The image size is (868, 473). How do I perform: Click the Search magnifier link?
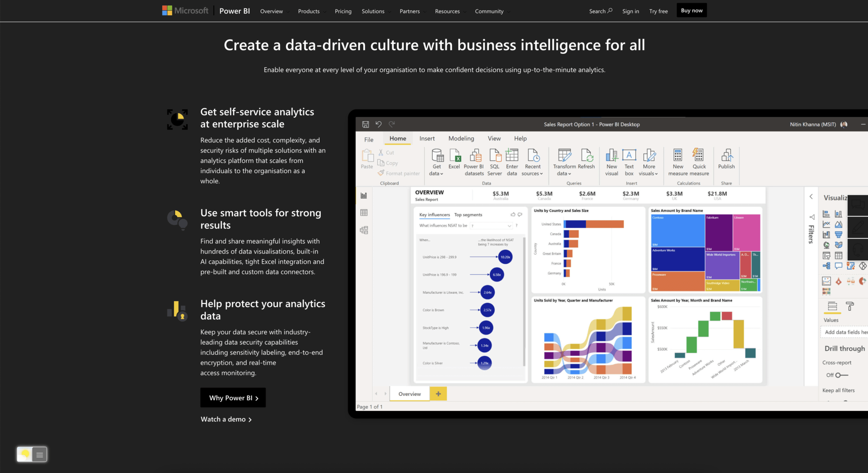click(601, 11)
